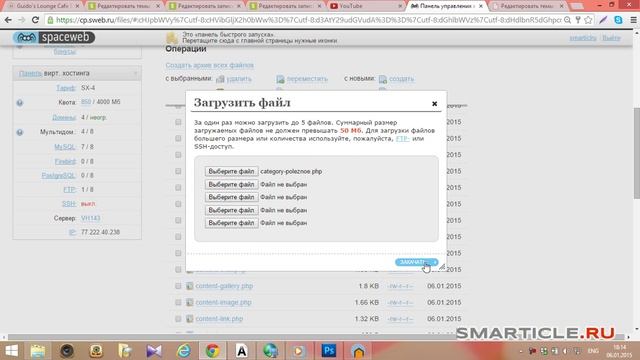Click the spaceweb logo

click(54, 38)
